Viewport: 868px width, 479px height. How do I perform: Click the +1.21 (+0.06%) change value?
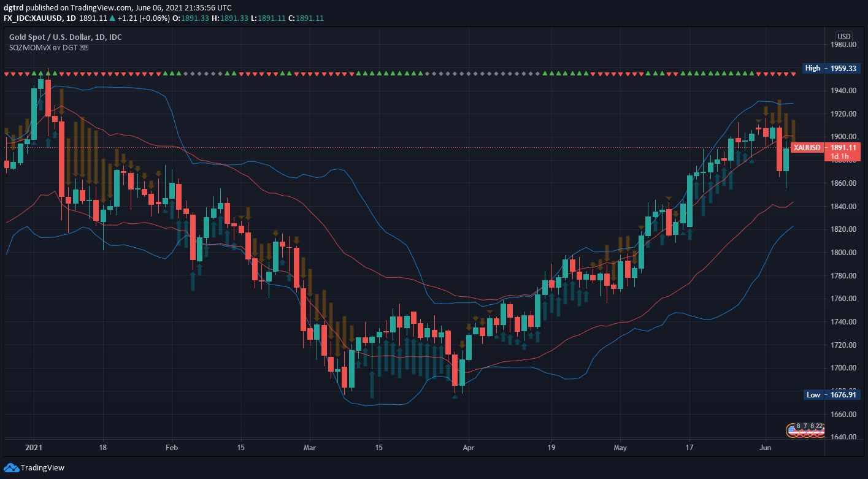[144, 18]
